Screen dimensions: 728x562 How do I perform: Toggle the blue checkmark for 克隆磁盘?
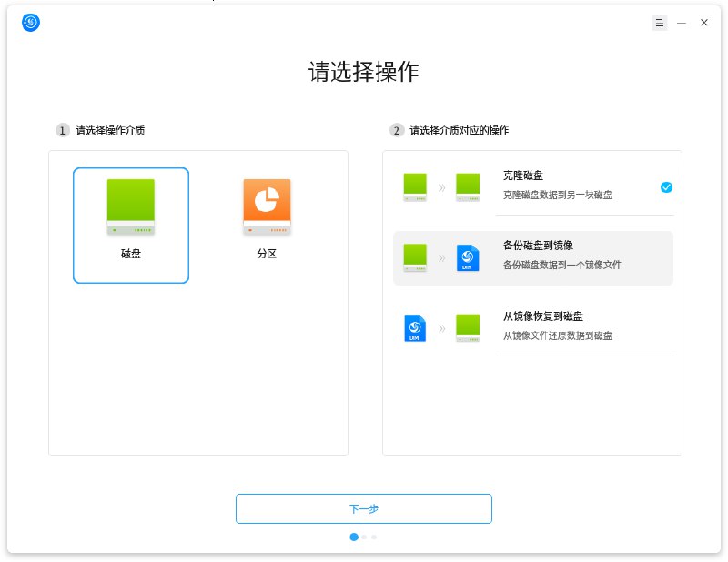point(666,187)
